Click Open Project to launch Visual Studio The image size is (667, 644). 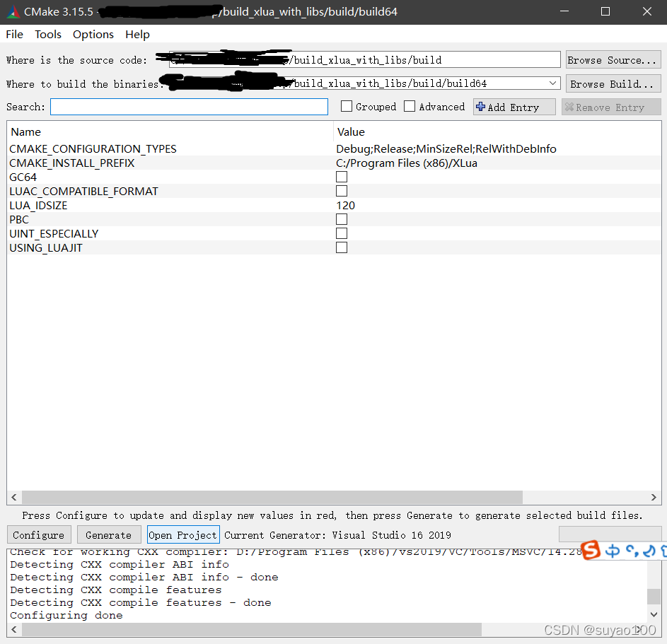pyautogui.click(x=183, y=534)
